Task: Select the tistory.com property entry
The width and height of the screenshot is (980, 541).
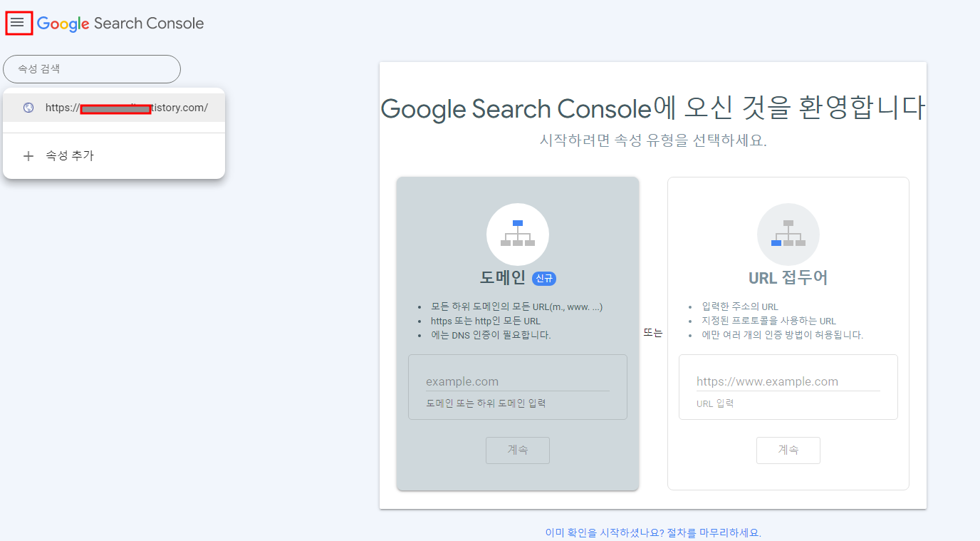Action: (x=114, y=108)
